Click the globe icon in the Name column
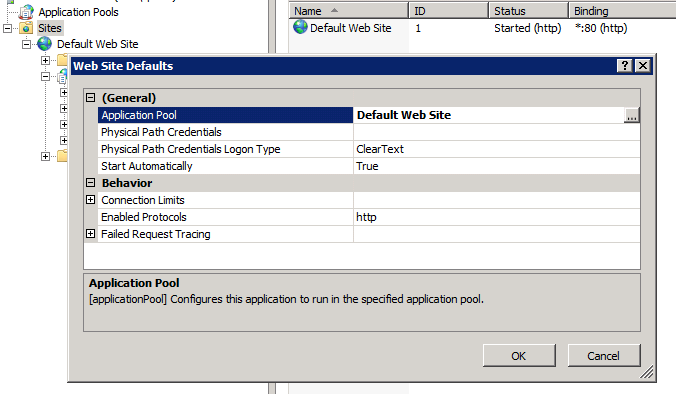The height and width of the screenshot is (394, 676). 300,27
